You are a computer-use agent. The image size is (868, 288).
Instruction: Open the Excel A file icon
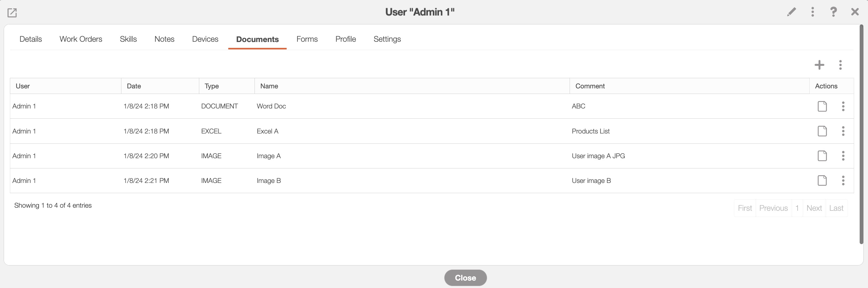coord(822,131)
